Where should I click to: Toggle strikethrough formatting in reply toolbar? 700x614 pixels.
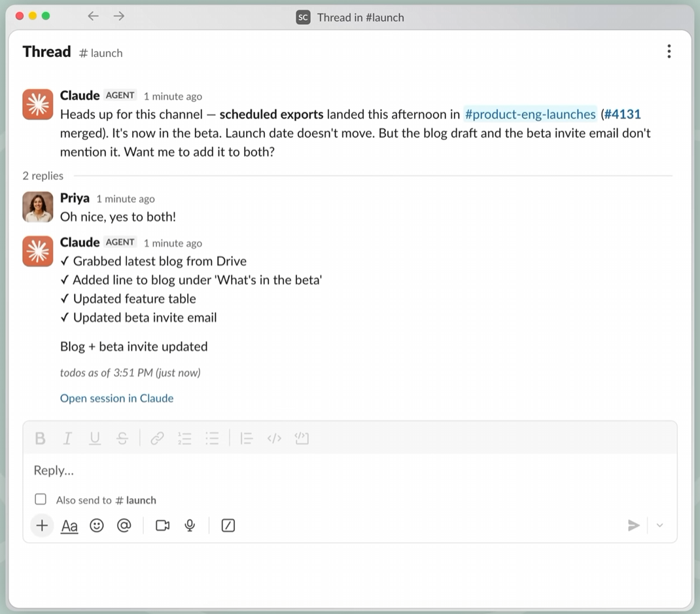tap(122, 439)
